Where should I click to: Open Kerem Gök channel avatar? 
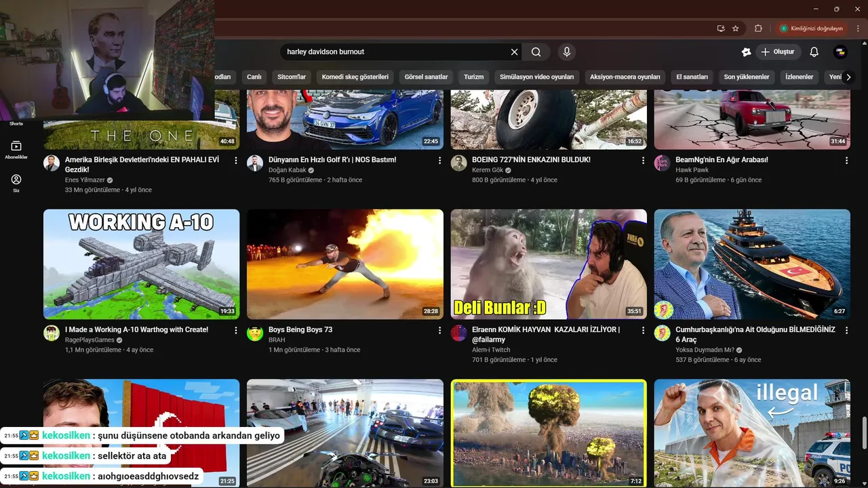459,163
